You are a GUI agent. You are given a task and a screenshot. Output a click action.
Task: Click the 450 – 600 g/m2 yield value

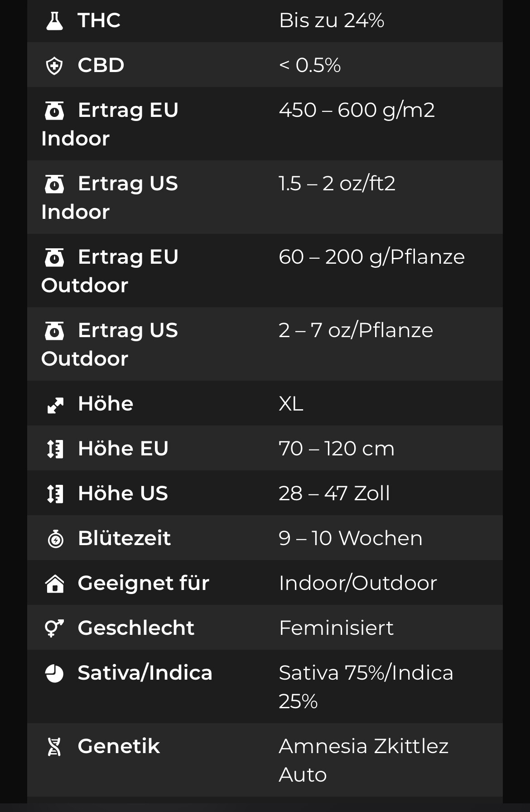point(357,110)
